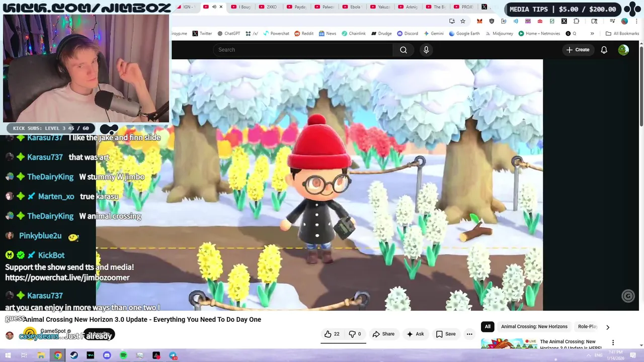Start voice search with the microphone icon
Screen dimensions: 644x362
pyautogui.click(x=426, y=50)
